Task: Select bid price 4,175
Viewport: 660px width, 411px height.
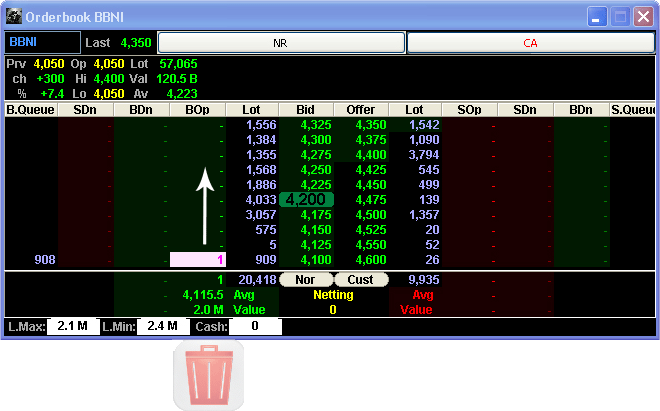Action: 316,215
